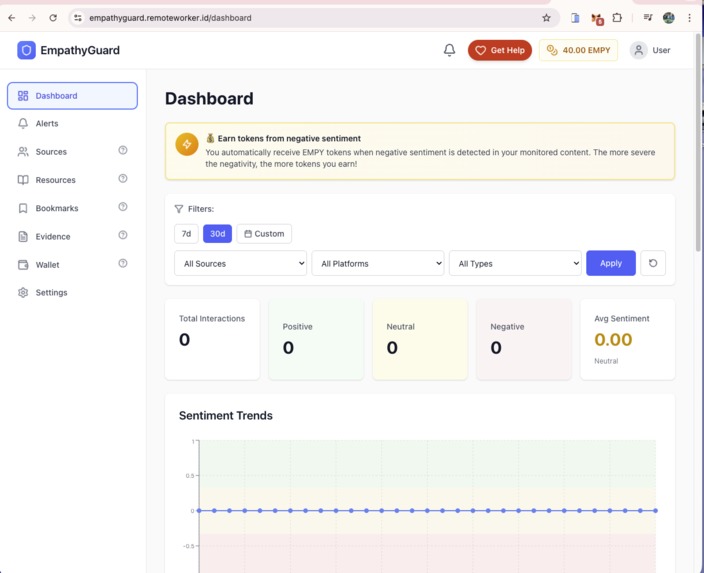This screenshot has height=573, width=704.
Task: Click the 40.00 EMPY token balance
Action: coord(578,50)
